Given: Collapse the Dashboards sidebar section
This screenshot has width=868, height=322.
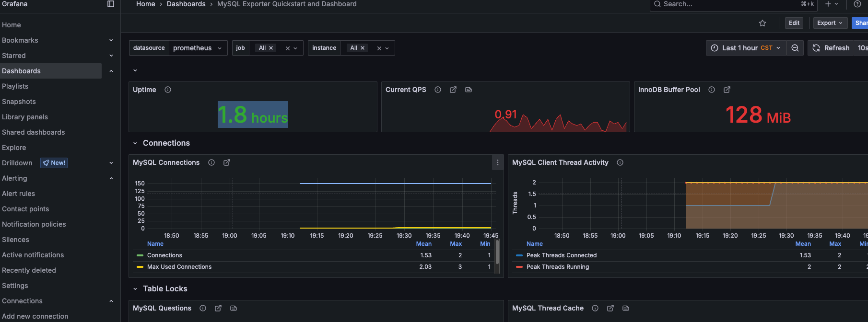Looking at the screenshot, I should [111, 71].
